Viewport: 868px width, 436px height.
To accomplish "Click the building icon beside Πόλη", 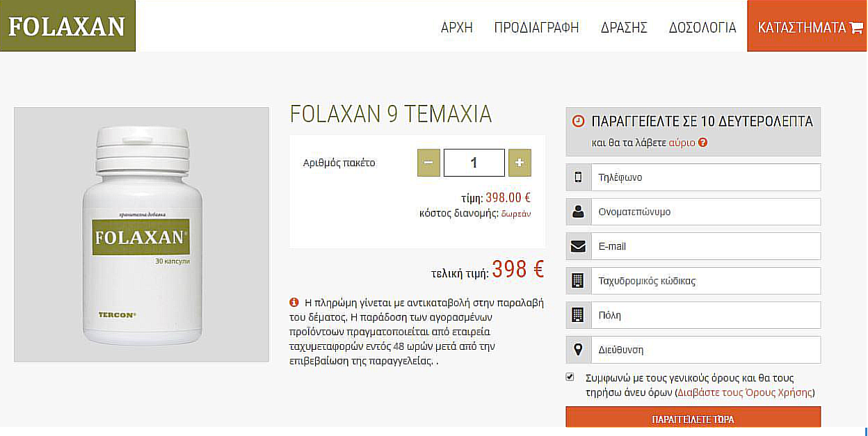I will click(x=578, y=315).
